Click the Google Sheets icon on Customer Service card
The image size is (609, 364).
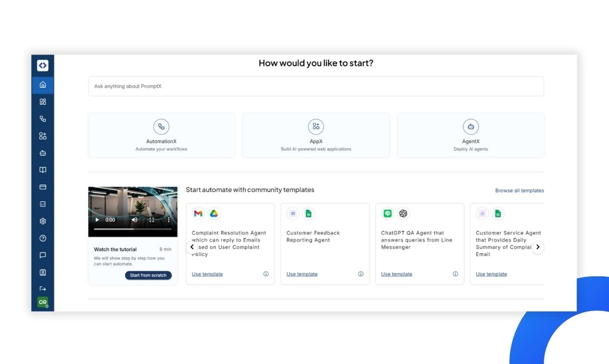(498, 214)
